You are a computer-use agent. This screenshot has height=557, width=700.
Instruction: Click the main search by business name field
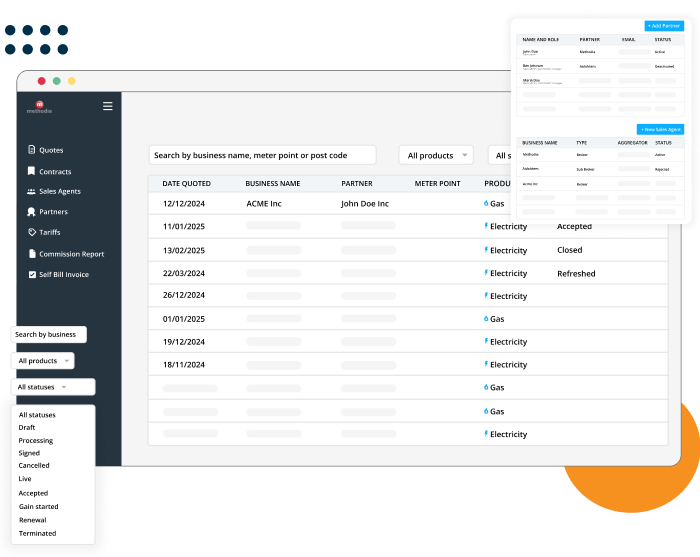pyautogui.click(x=262, y=155)
